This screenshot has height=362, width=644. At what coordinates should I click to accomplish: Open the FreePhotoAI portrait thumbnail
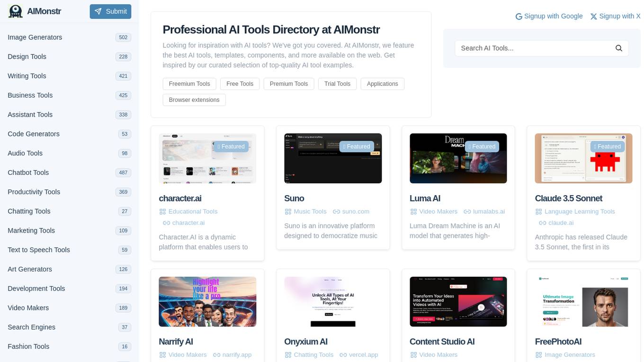point(583,302)
